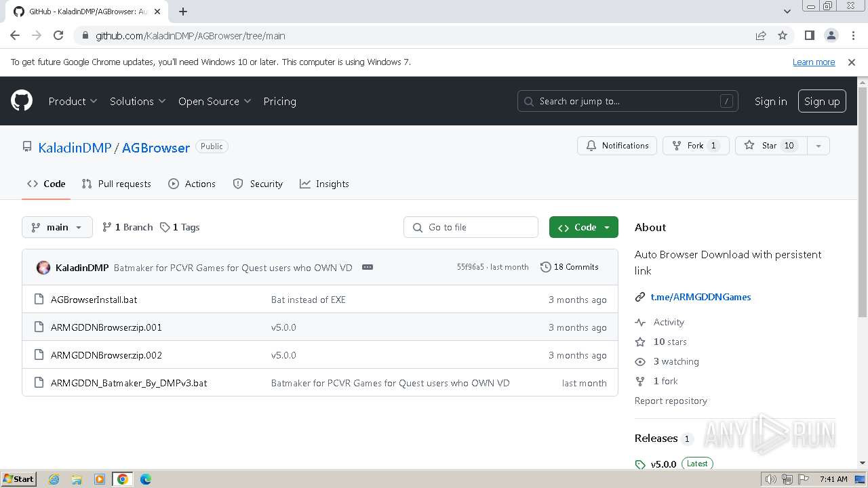Viewport: 868px width, 488px height.
Task: Open the ARMGDDN_Batmaker_By_DMPv3.bat file
Action: pyautogui.click(x=129, y=383)
